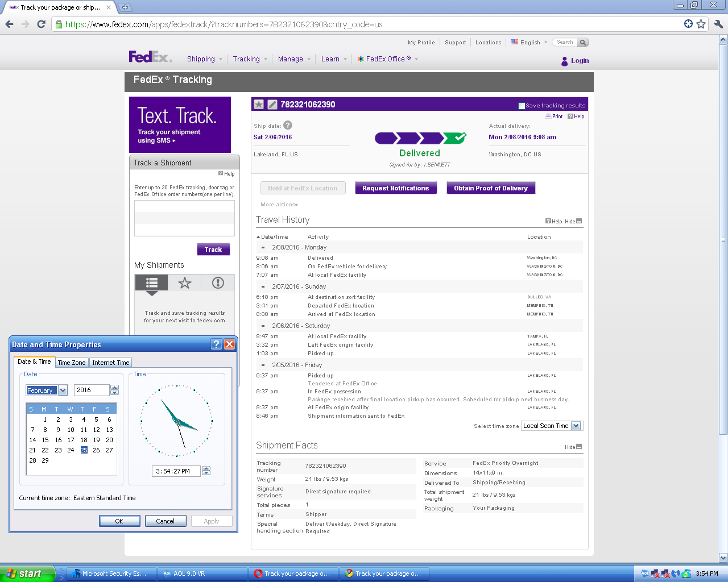
Task: Open the starred shipments icon tab
Action: click(185, 283)
